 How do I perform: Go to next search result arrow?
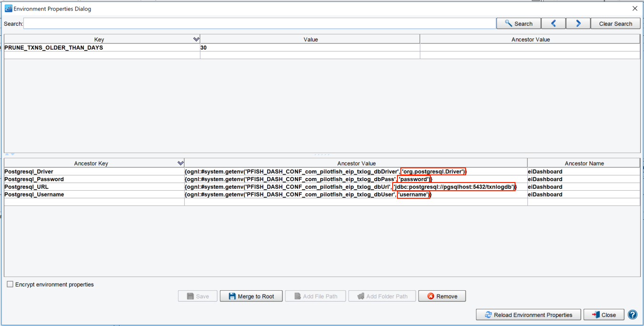(x=578, y=23)
